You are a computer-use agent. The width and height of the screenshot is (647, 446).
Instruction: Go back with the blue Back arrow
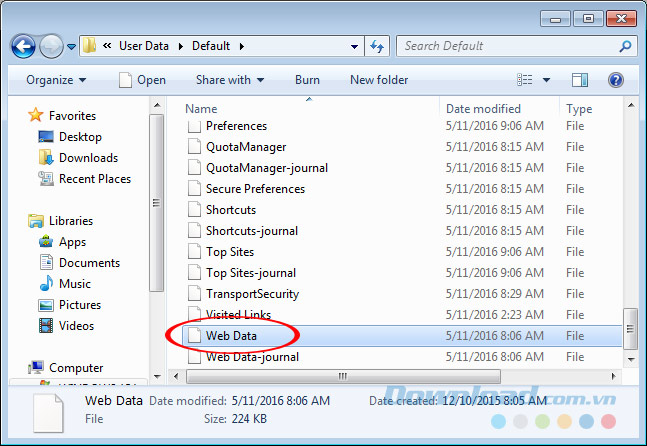(23, 46)
